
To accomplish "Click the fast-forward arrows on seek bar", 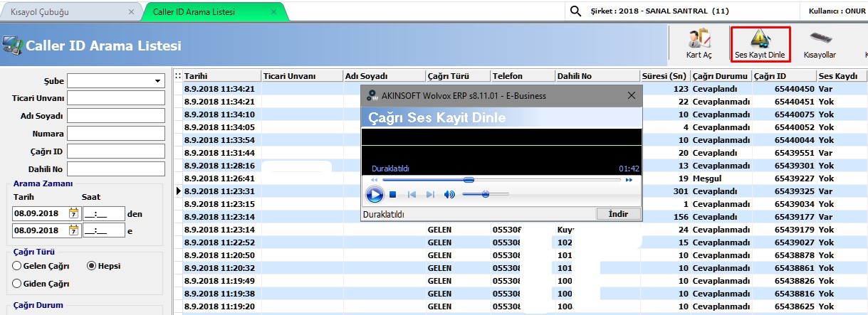I will (x=629, y=180).
